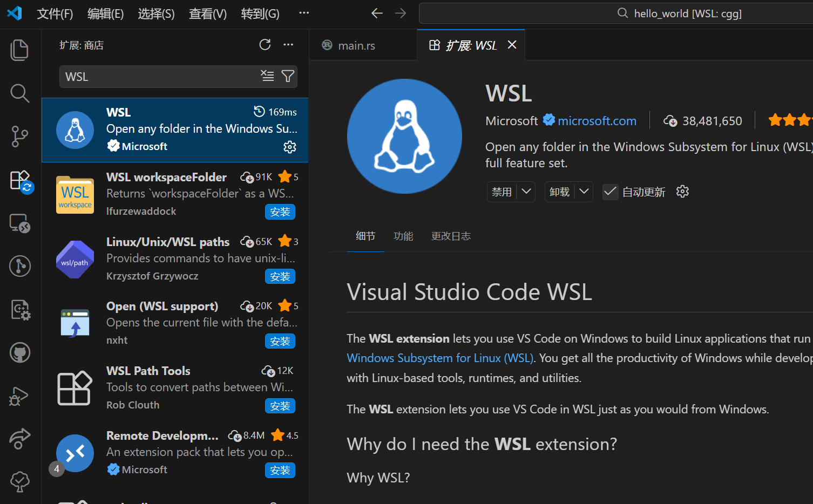Expand the 禁用 dropdown arrow
The image size is (813, 504).
point(526,192)
